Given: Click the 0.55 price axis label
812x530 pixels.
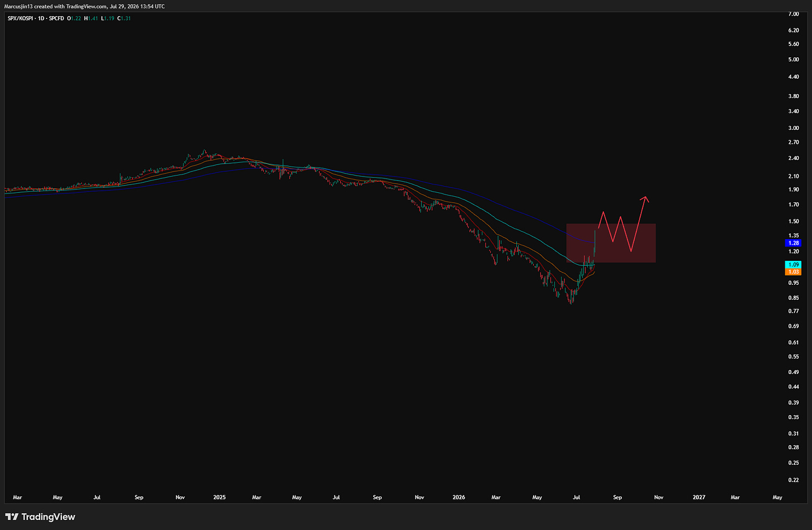Looking at the screenshot, I should coord(793,356).
